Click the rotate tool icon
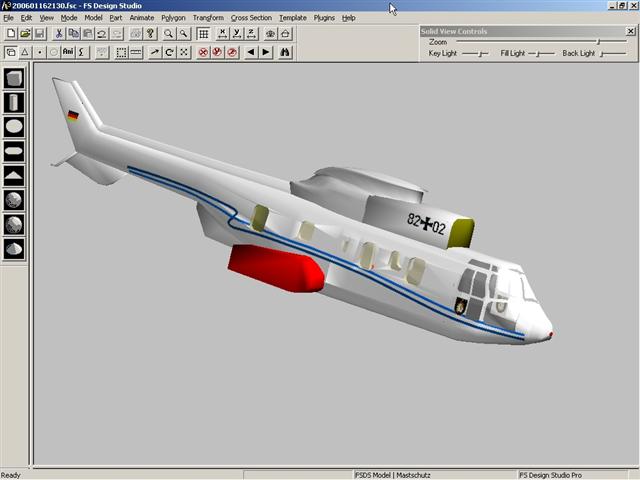 [170, 52]
